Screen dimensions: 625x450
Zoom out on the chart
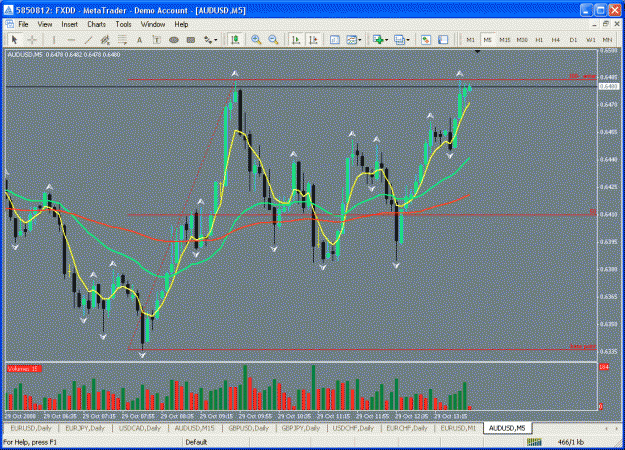pyautogui.click(x=273, y=39)
